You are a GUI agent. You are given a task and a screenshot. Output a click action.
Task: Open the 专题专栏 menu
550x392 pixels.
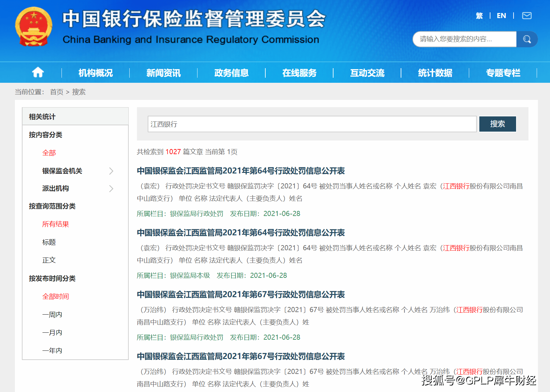pyautogui.click(x=503, y=73)
